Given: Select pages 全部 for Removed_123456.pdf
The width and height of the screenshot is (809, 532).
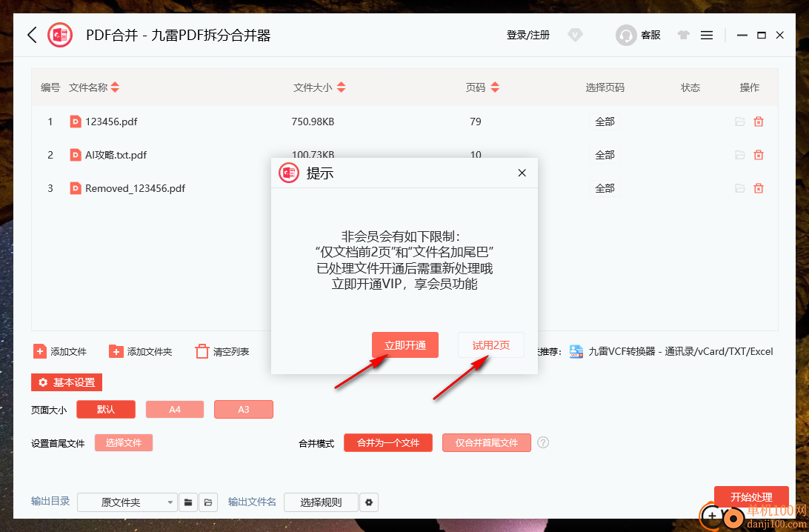Looking at the screenshot, I should point(605,188).
